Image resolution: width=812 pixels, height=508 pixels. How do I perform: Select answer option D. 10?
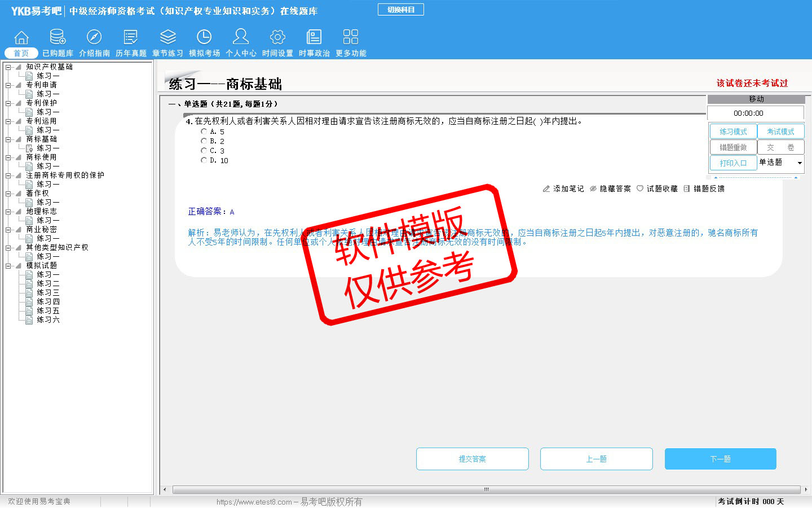(204, 160)
